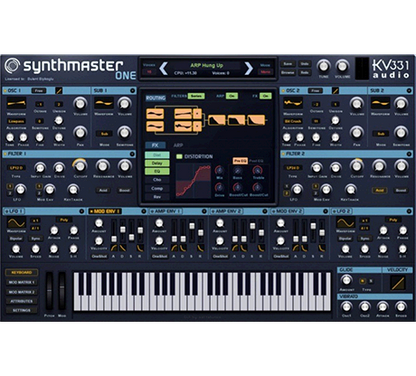Click the Browse presets button

pyautogui.click(x=288, y=72)
